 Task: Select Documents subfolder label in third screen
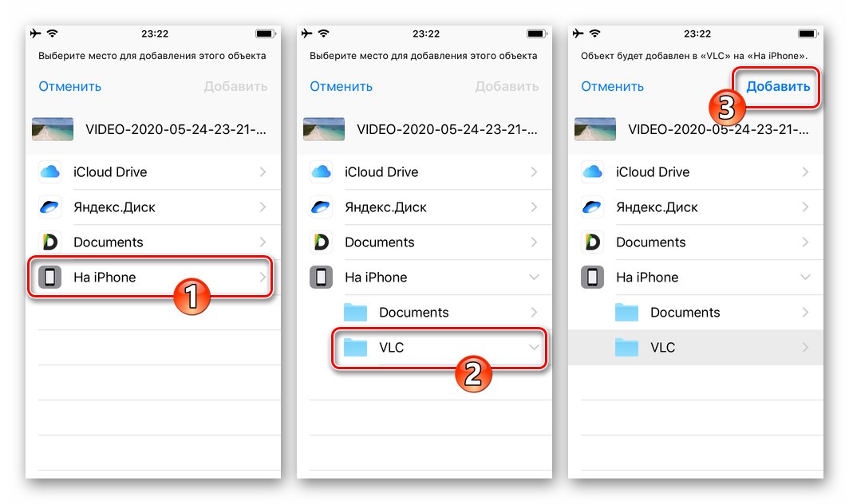pos(685,313)
